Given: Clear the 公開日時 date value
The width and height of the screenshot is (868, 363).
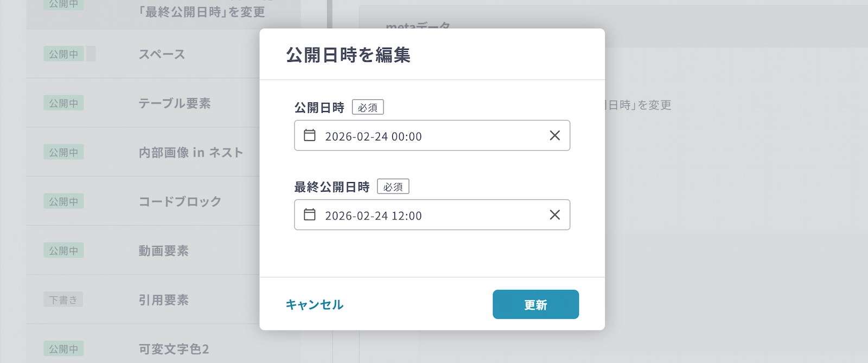Looking at the screenshot, I should [554, 135].
